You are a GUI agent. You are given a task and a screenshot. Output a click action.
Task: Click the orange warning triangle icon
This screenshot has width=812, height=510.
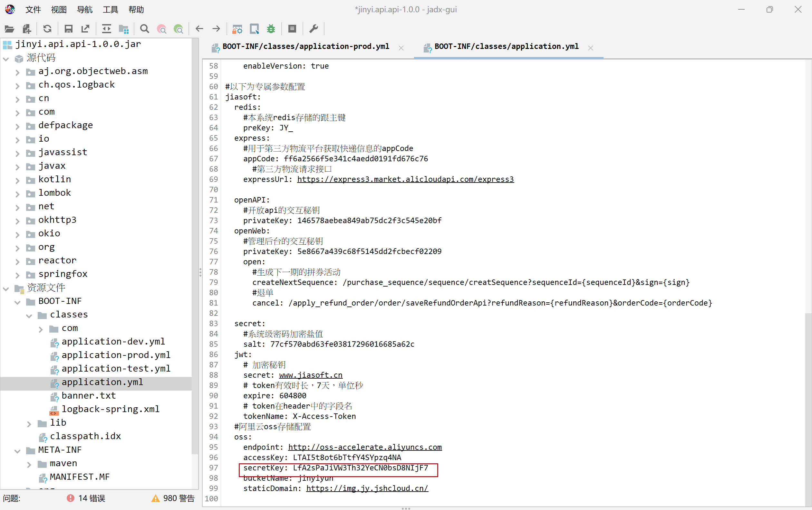click(x=155, y=498)
